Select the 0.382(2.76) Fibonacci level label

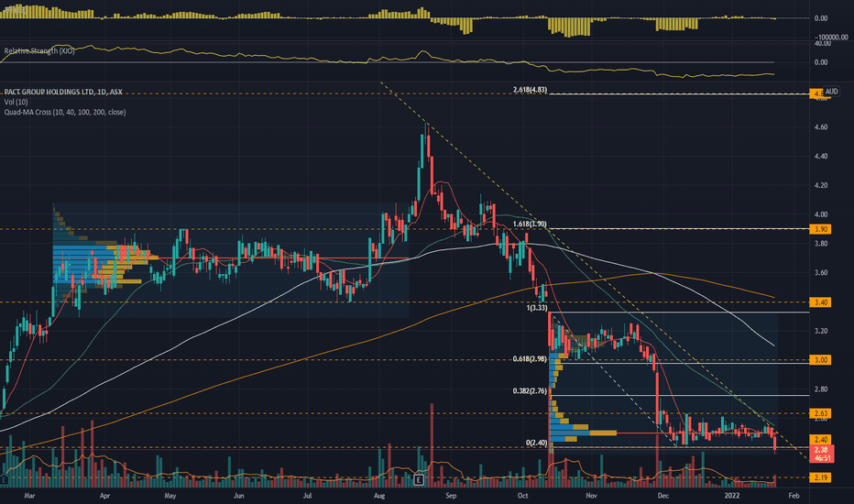click(530, 390)
